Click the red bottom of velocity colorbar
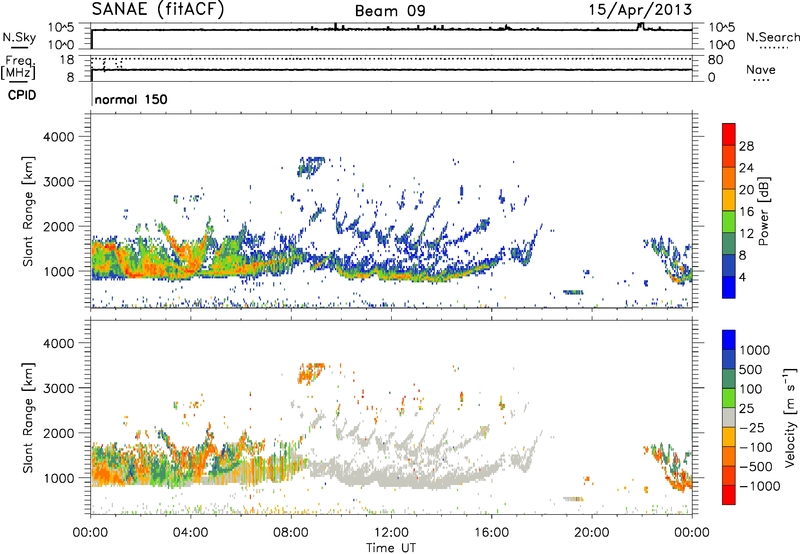The height and width of the screenshot is (554, 800). point(729,495)
